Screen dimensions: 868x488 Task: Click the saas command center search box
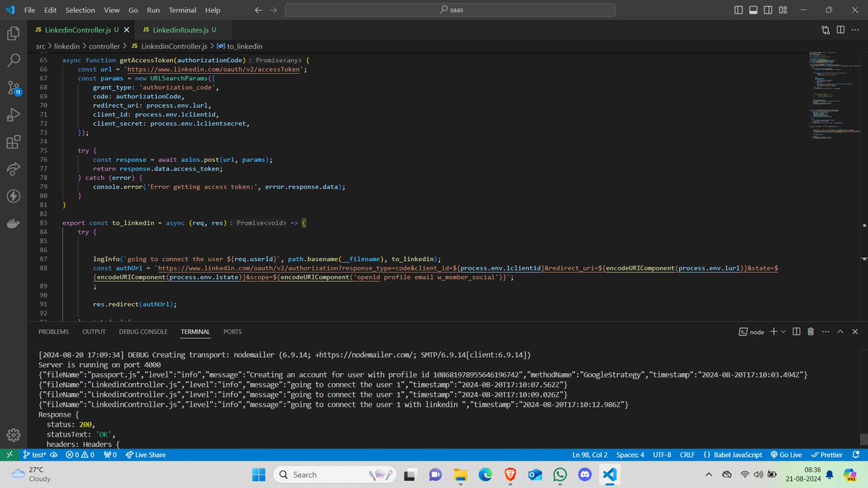coord(450,10)
